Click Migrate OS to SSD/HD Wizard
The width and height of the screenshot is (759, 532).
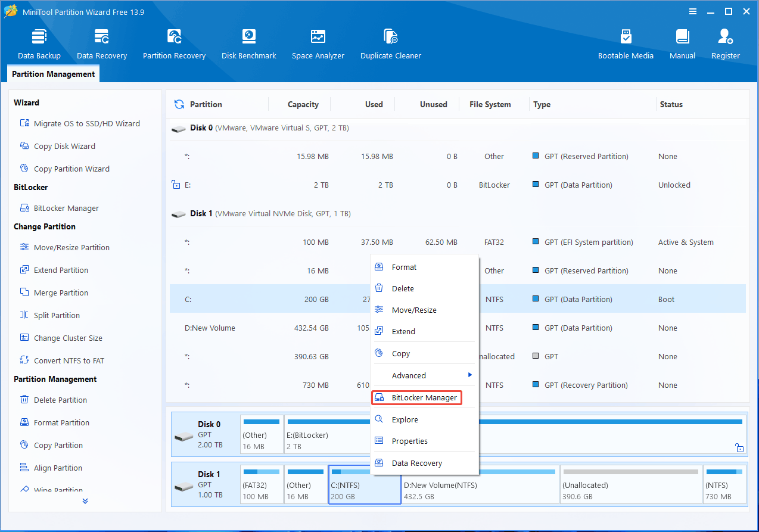pyautogui.click(x=80, y=123)
